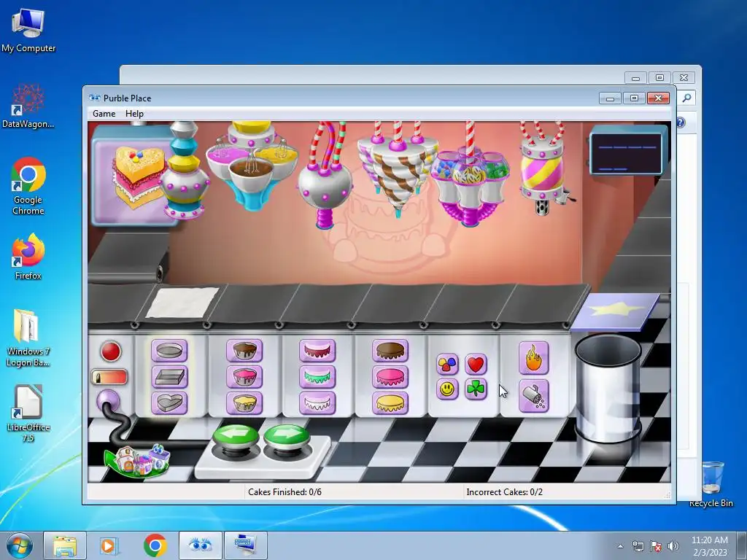Click the red round stop button
The image size is (747, 560).
[111, 351]
